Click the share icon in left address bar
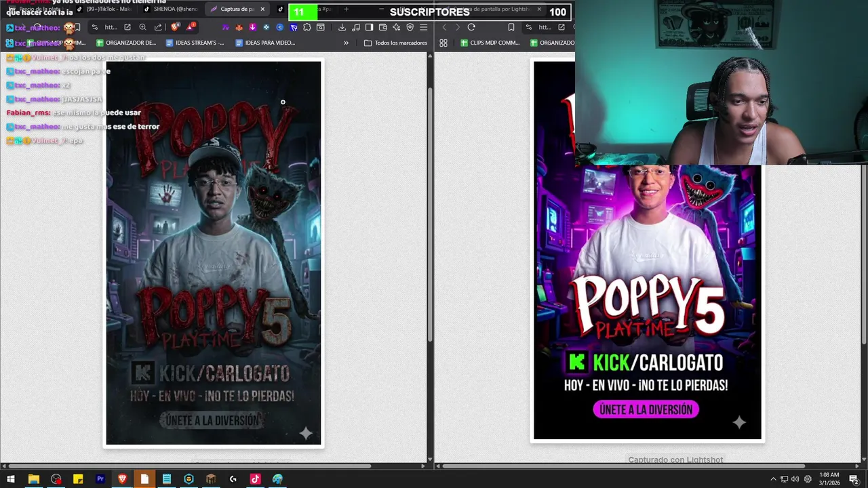868x488 pixels. [x=158, y=27]
